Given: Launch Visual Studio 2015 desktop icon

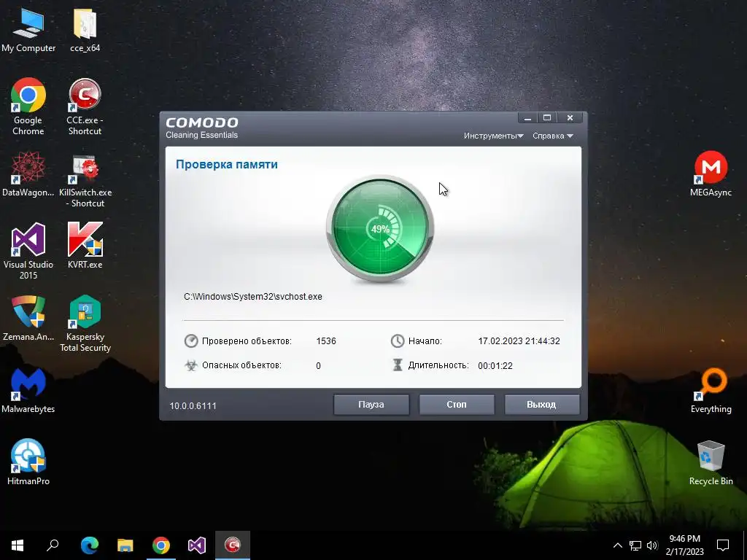Looking at the screenshot, I should point(28,251).
